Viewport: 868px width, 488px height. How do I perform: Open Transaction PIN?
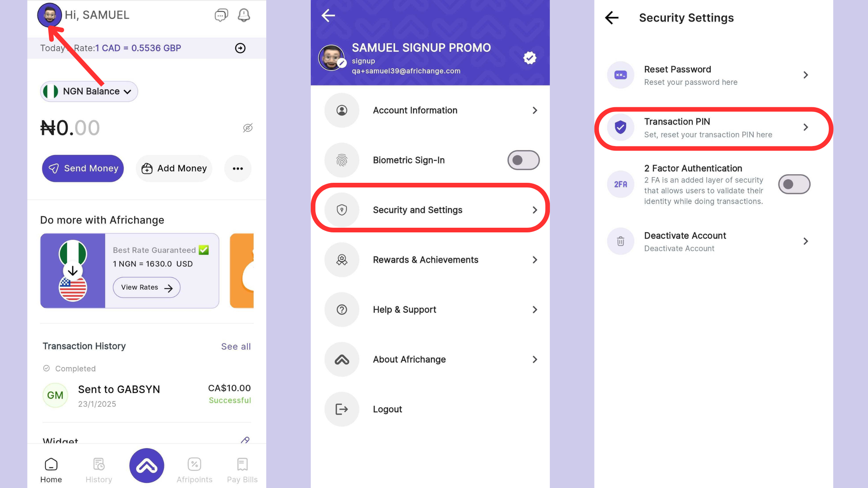[x=713, y=127]
